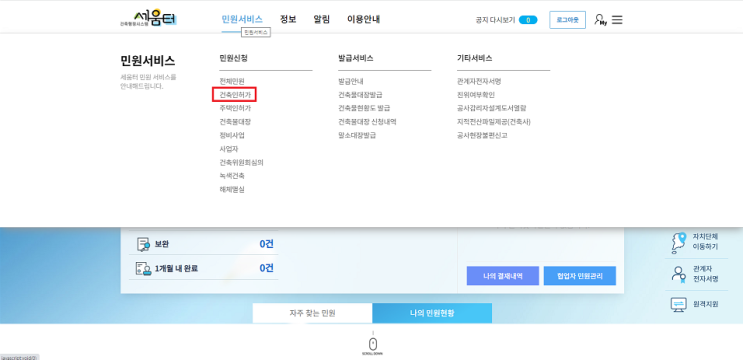
Task: Click the 세움터 logo
Action: tap(148, 19)
